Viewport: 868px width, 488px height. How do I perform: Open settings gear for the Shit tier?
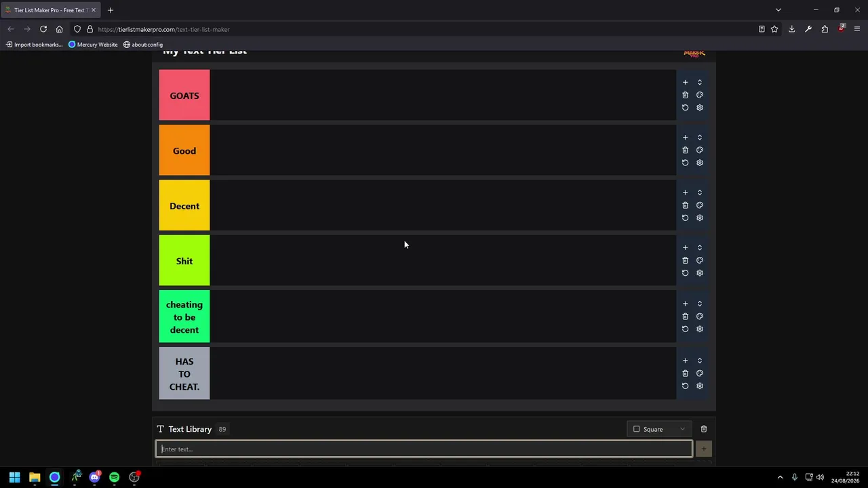coord(700,273)
